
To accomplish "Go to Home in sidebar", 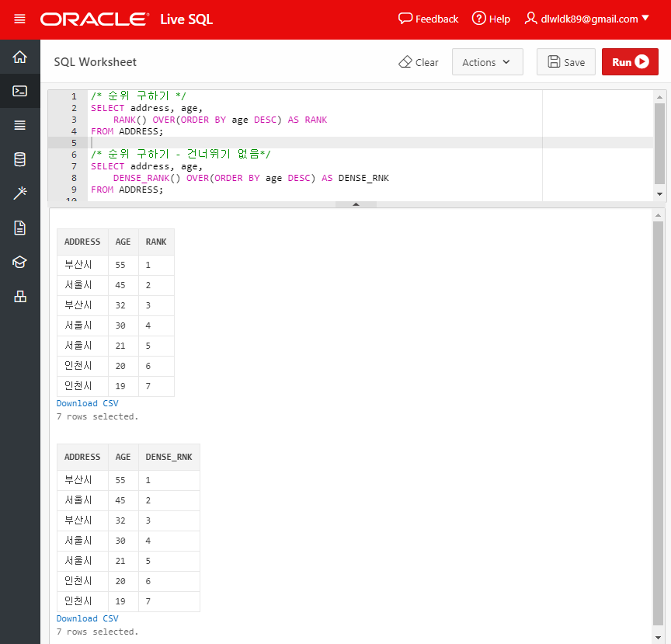I will click(x=19, y=57).
